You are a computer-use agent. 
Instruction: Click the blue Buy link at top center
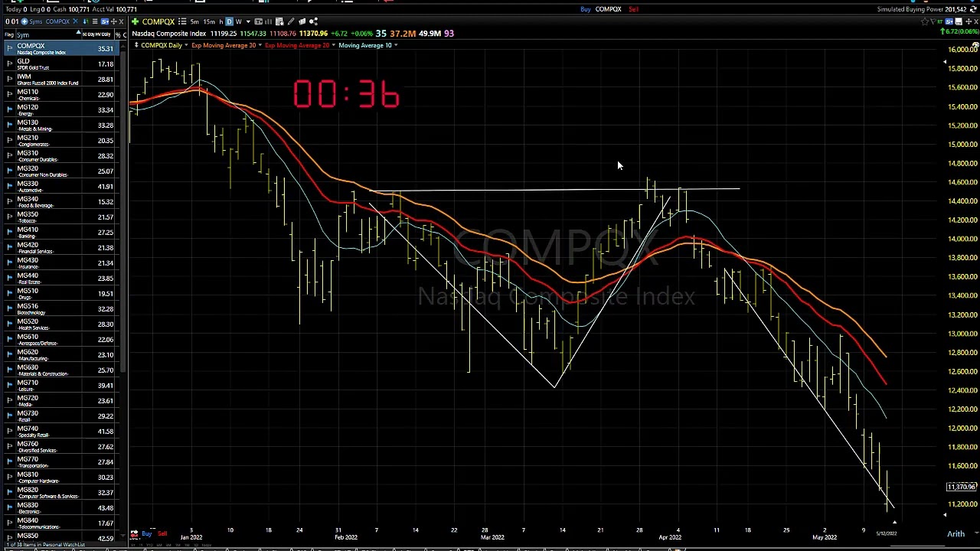pos(585,9)
